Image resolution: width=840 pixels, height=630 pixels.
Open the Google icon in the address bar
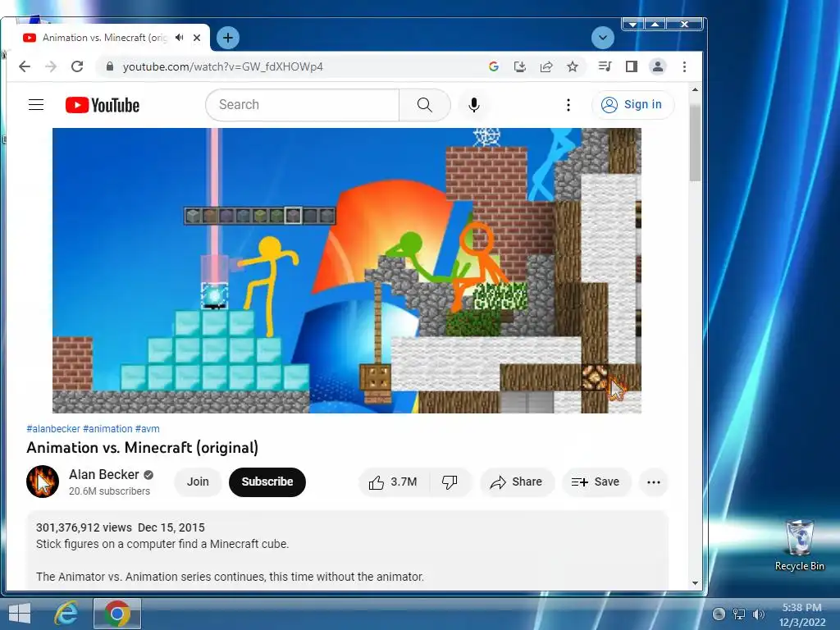[493, 66]
